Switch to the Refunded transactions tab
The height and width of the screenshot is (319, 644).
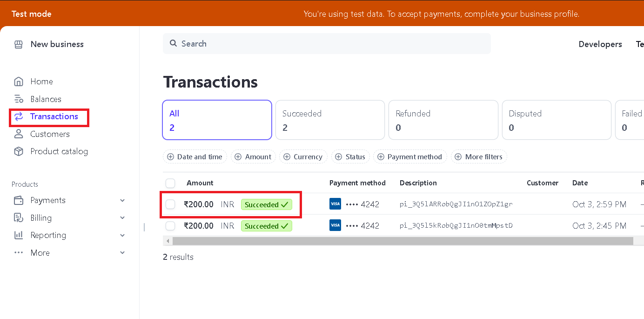coord(443,120)
